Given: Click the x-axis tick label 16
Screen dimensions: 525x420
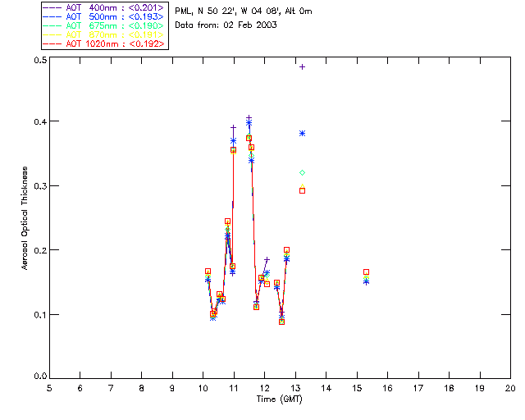Looking at the screenshot, I should (388, 388).
